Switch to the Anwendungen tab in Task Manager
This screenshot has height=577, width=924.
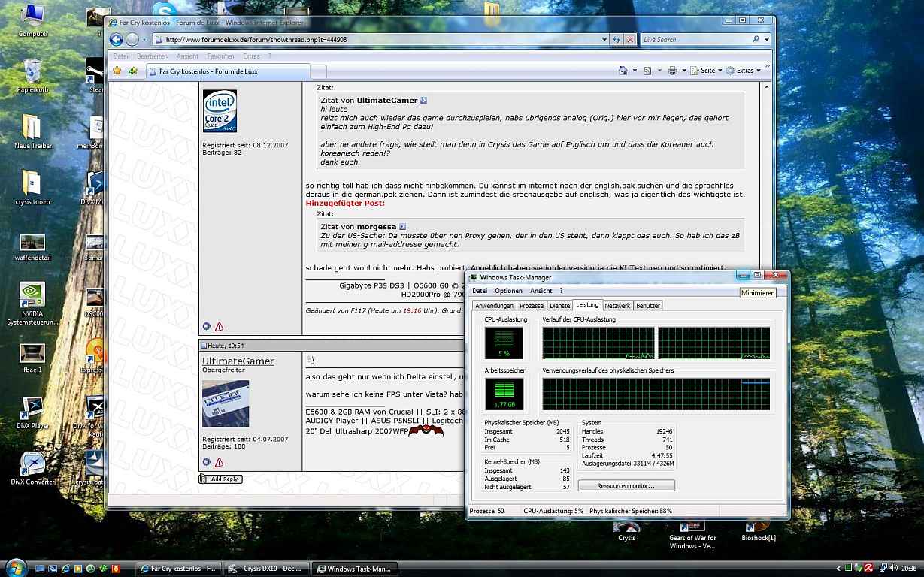click(494, 306)
